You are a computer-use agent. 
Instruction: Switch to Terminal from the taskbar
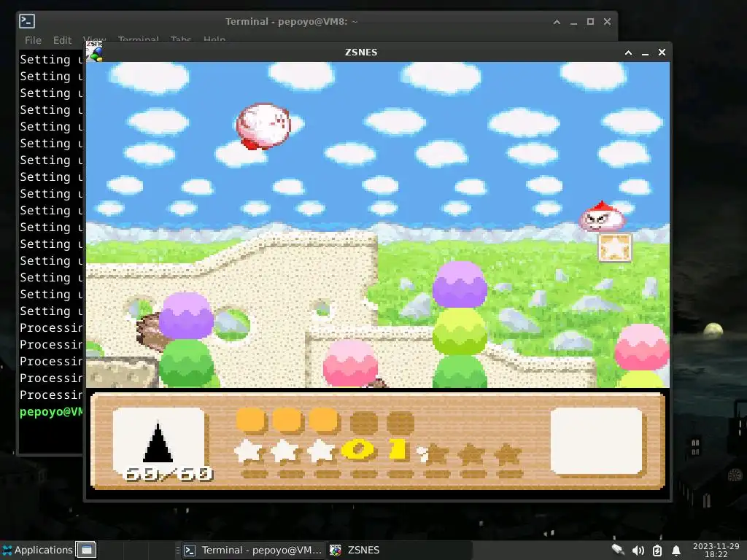coord(253,550)
